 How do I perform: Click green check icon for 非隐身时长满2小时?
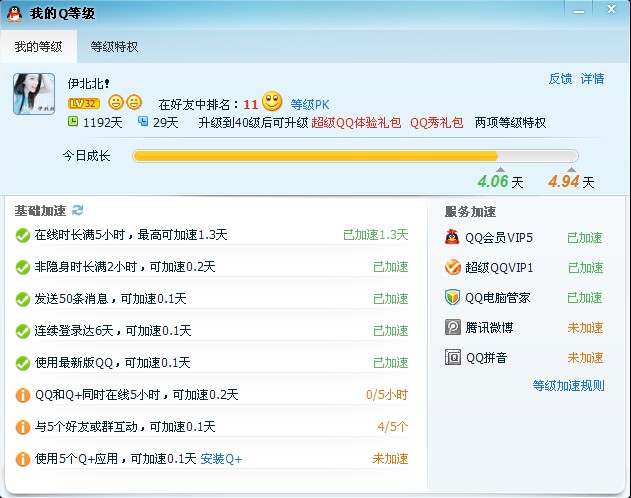23,267
